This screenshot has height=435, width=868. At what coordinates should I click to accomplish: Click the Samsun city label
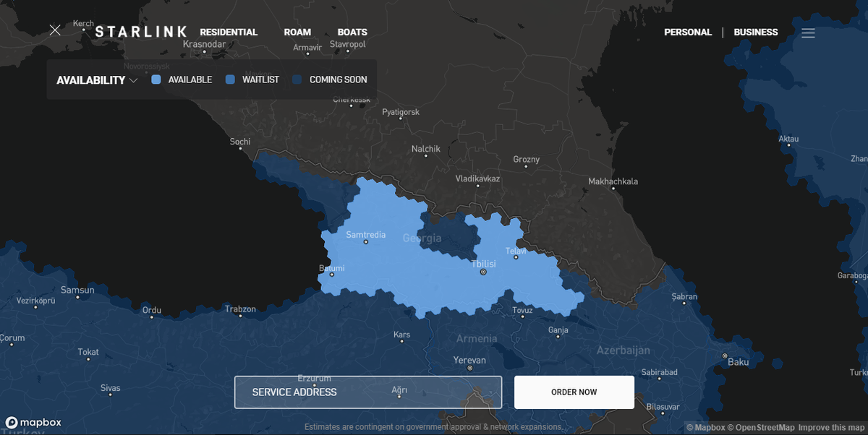77,290
